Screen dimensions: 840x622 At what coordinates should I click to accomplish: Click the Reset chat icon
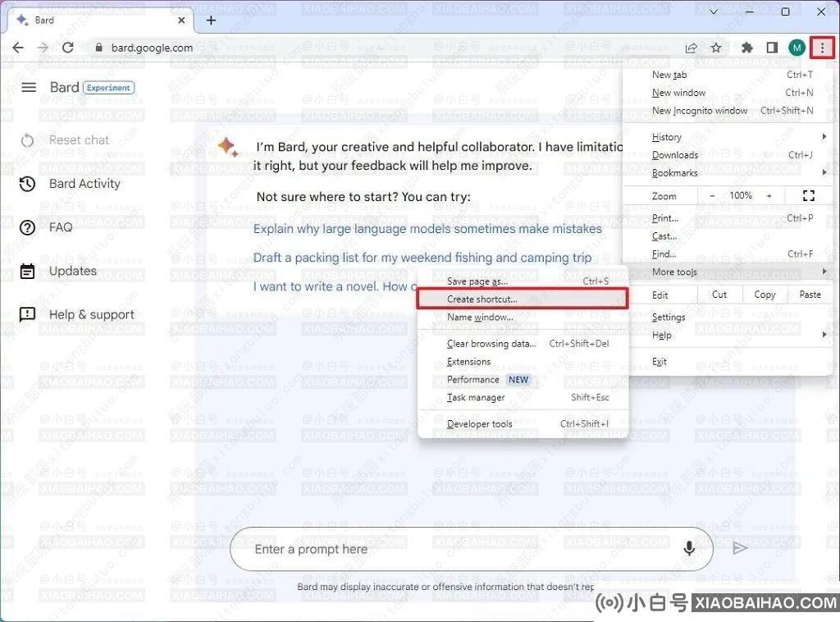click(x=27, y=141)
